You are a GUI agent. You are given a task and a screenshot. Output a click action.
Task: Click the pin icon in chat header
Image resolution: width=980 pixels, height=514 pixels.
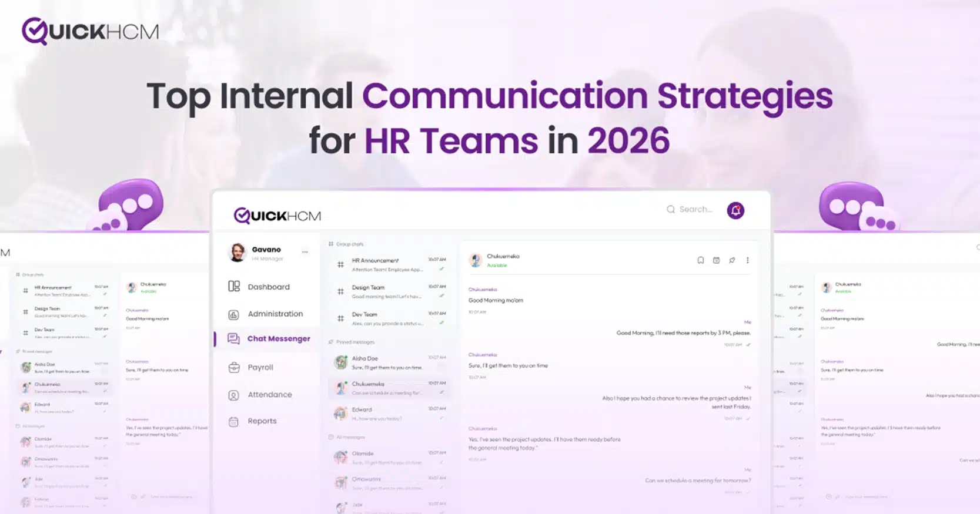pos(732,260)
